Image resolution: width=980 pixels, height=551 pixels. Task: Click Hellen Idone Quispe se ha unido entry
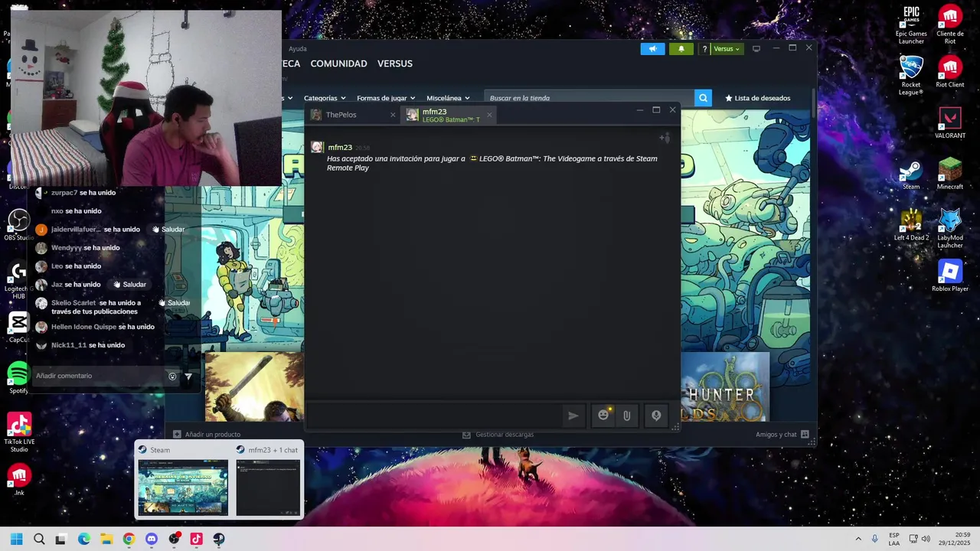pos(95,327)
